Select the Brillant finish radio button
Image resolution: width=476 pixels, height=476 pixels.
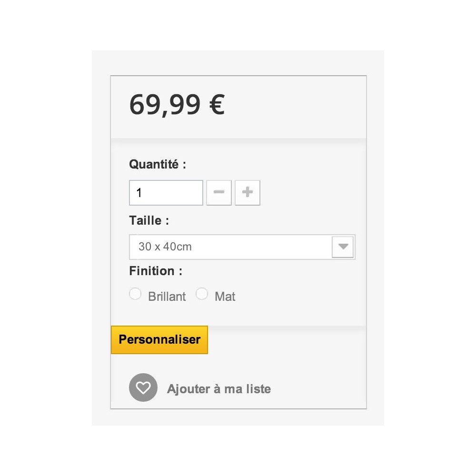tap(135, 294)
